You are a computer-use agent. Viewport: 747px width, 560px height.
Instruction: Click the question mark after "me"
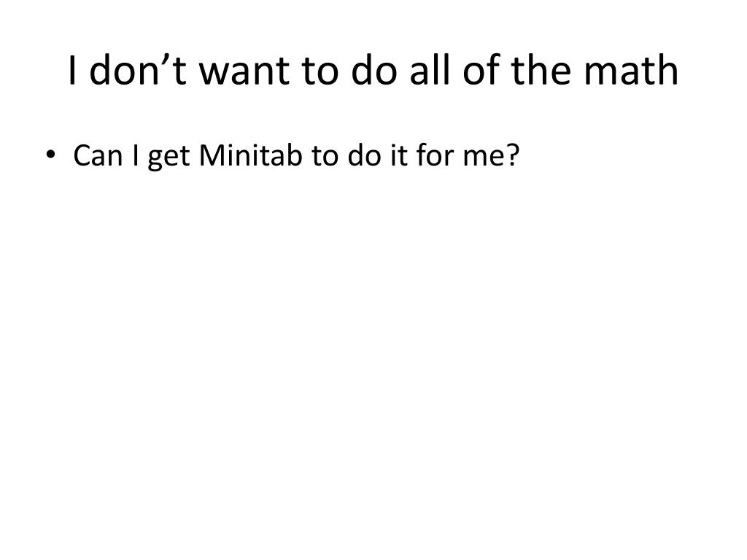tap(513, 155)
